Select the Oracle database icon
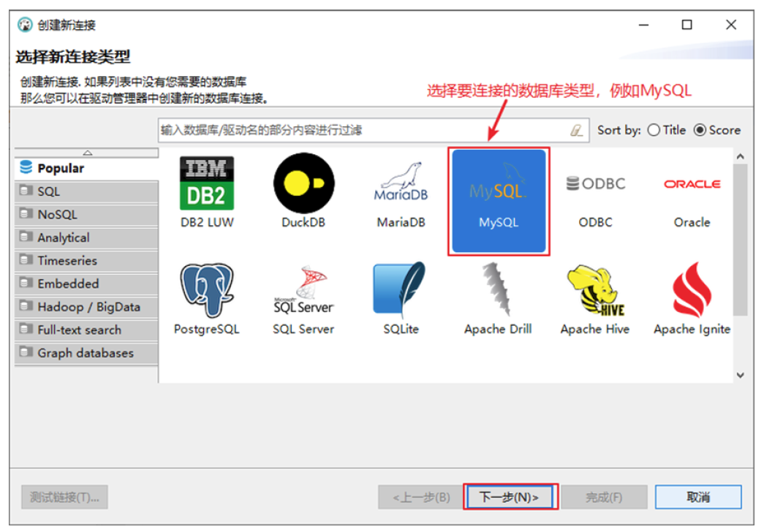Screen dimensions: 764x532 [x=692, y=184]
